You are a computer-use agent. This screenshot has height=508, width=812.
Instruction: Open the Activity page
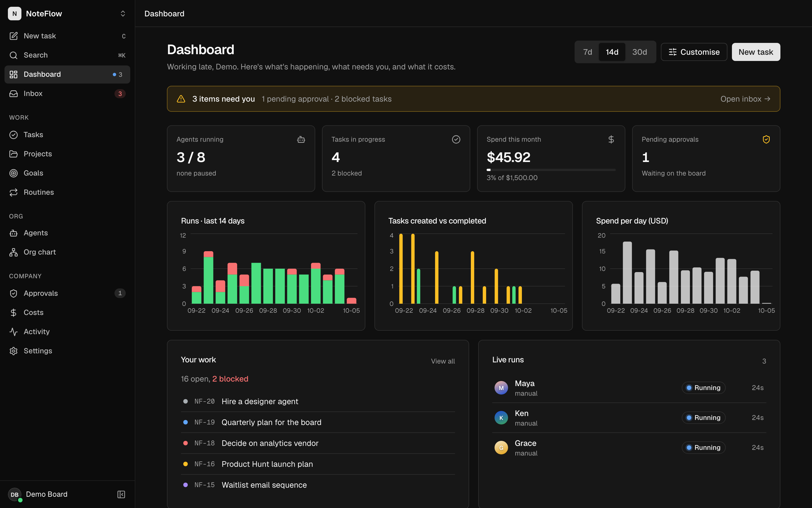pos(67,332)
